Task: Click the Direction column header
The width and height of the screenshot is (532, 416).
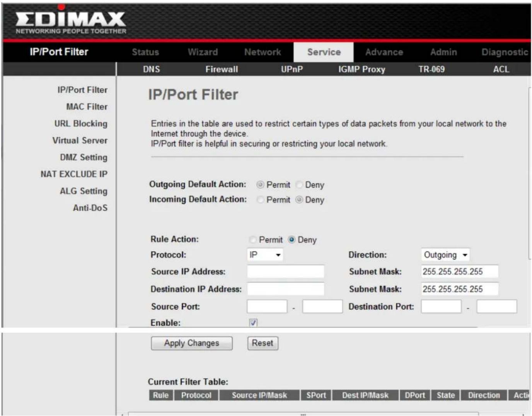Action: coord(484,395)
